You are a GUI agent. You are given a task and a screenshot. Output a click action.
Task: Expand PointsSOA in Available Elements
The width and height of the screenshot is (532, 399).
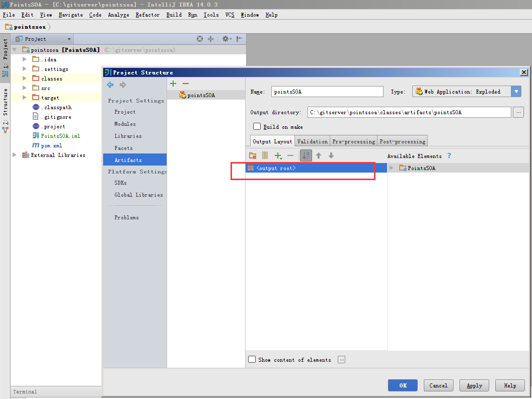pyautogui.click(x=392, y=168)
